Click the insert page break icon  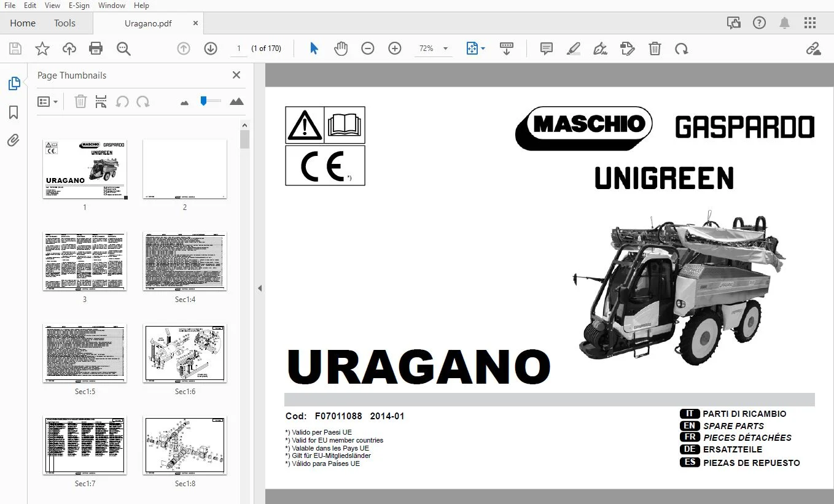[101, 102]
